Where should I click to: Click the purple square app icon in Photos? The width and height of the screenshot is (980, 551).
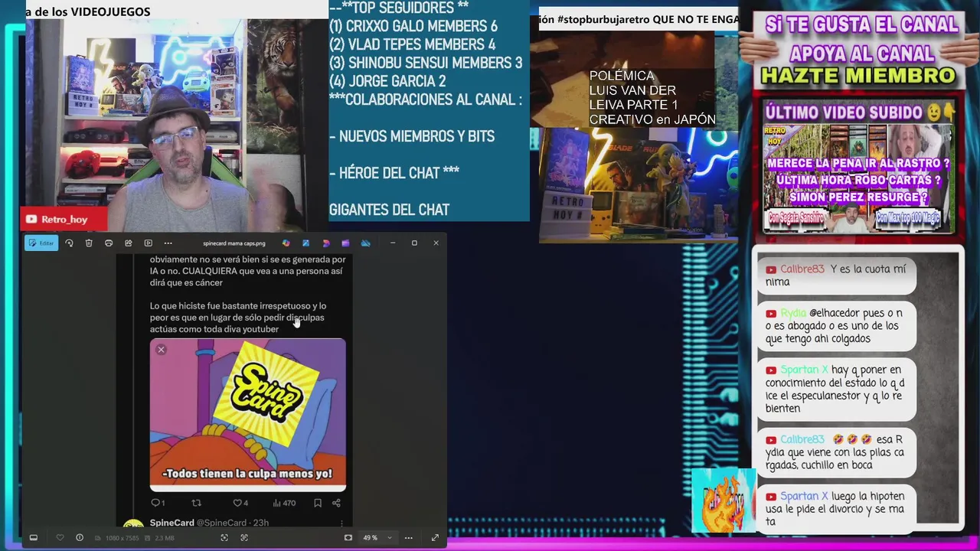tap(345, 243)
